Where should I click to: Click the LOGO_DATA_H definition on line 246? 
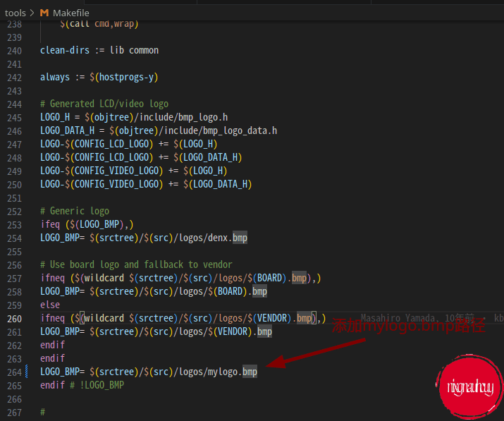(x=158, y=130)
